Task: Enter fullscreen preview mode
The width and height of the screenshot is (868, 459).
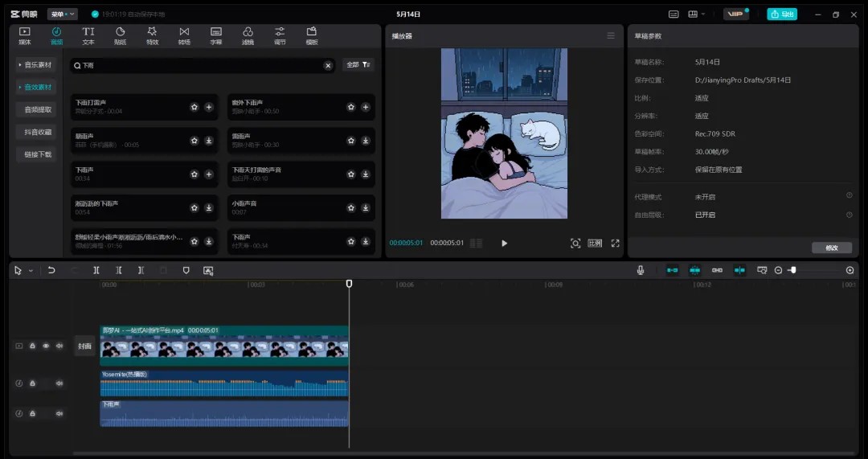Action: pos(615,243)
